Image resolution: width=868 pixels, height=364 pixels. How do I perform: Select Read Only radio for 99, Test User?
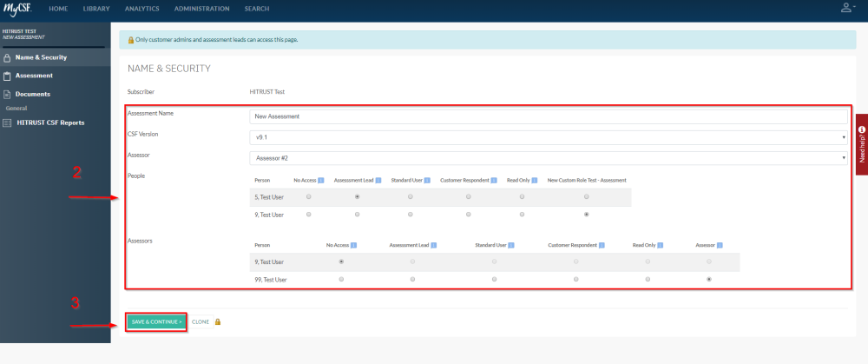(x=648, y=279)
